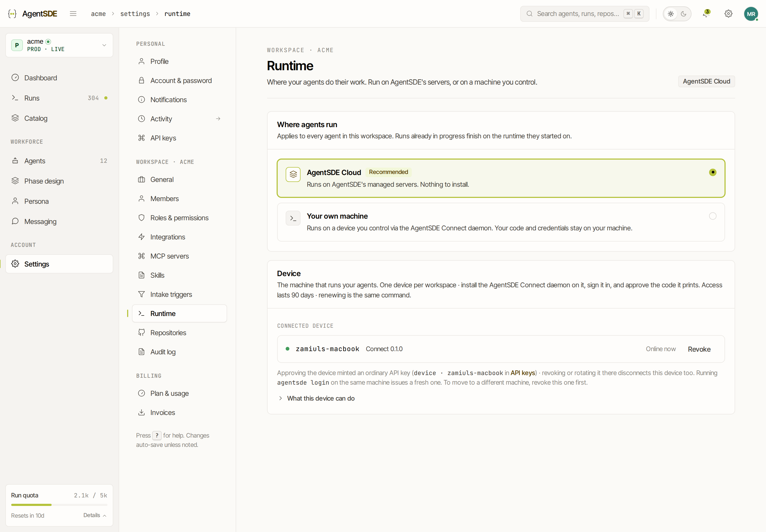Select the AgentSDE Cloud radio option
This screenshot has width=766, height=532.
click(713, 172)
